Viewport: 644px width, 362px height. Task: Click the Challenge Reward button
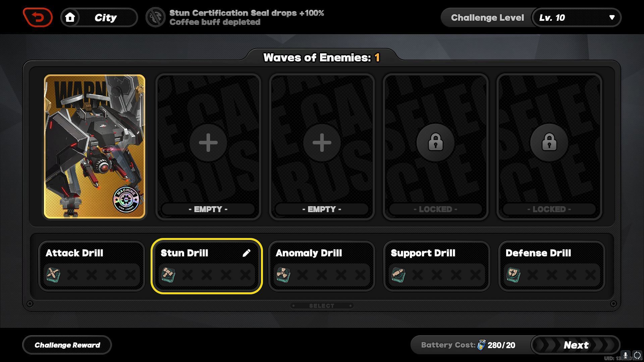(67, 345)
